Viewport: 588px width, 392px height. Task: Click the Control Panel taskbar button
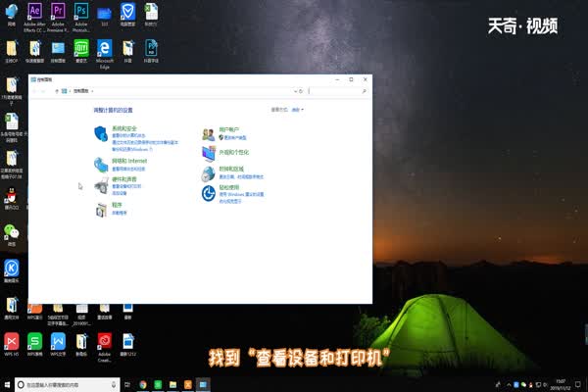point(203,384)
